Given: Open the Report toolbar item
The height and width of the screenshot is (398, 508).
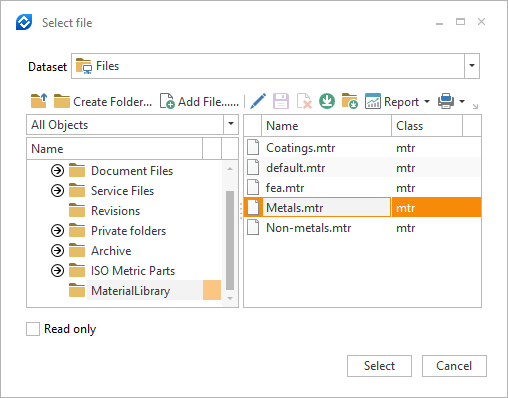Looking at the screenshot, I should click(x=392, y=101).
